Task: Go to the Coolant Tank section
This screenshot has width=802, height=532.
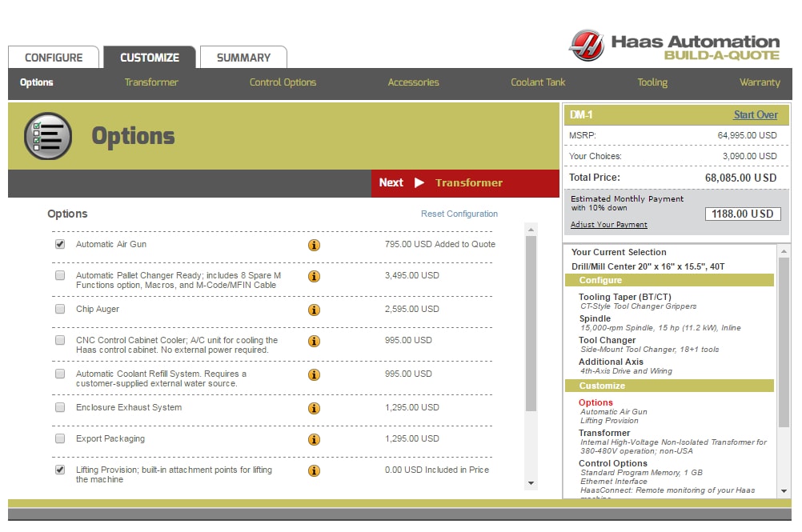Action: point(538,82)
